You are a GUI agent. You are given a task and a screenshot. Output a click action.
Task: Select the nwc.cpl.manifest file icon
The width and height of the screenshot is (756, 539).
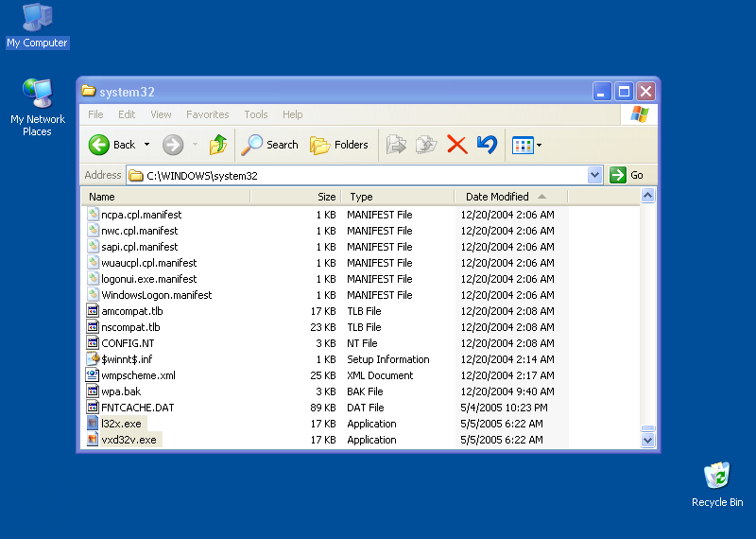93,230
